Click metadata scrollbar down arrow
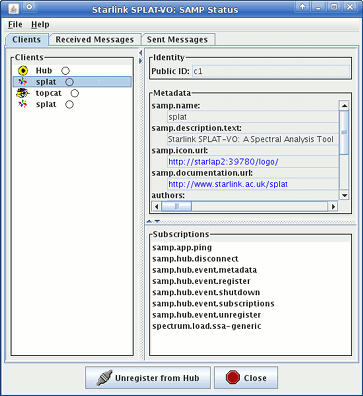The image size is (363, 396). tap(344, 195)
